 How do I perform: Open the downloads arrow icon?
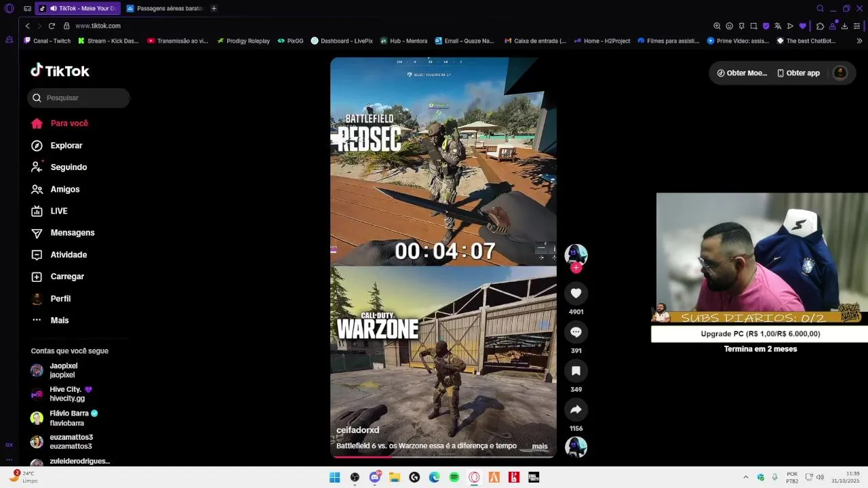click(844, 26)
